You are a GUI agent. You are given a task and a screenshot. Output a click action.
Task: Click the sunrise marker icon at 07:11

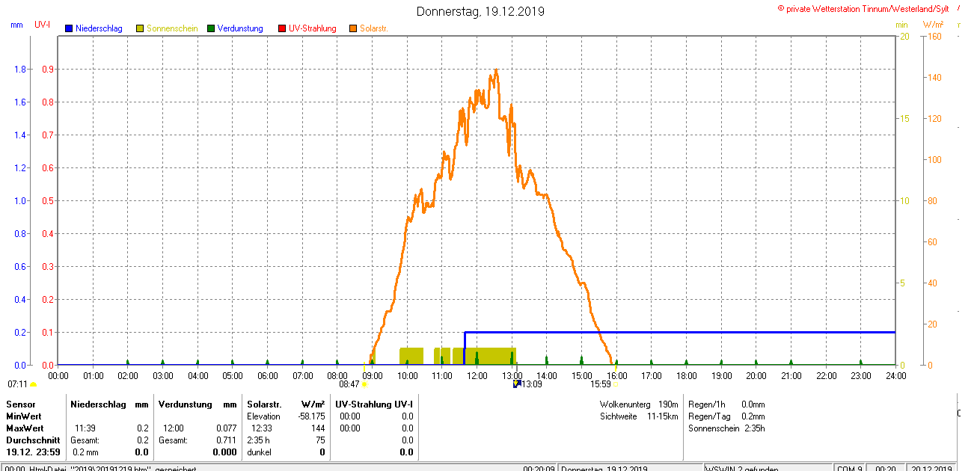(x=33, y=384)
